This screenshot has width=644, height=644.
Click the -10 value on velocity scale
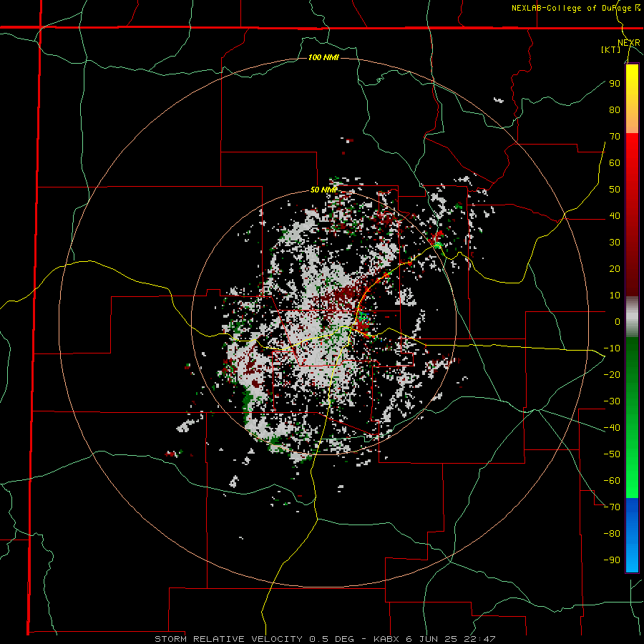click(x=612, y=348)
